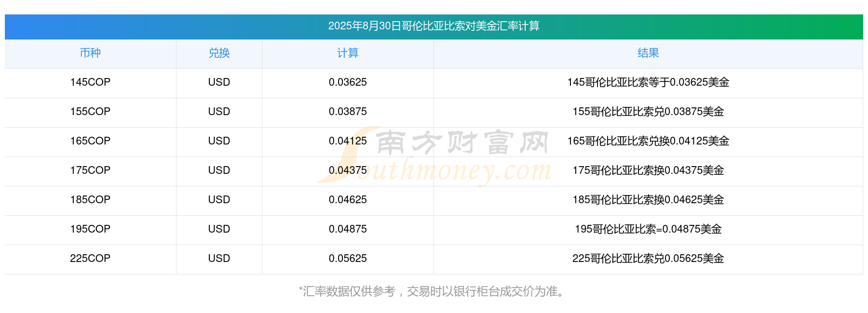
Task: Click result '195哥伦比亚比索=0.04875美金'
Action: [x=648, y=229]
